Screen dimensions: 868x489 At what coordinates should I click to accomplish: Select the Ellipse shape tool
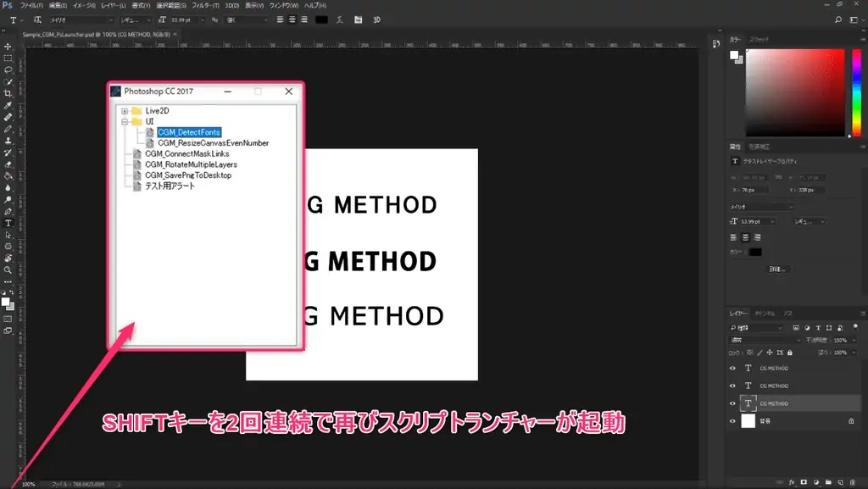[8, 247]
